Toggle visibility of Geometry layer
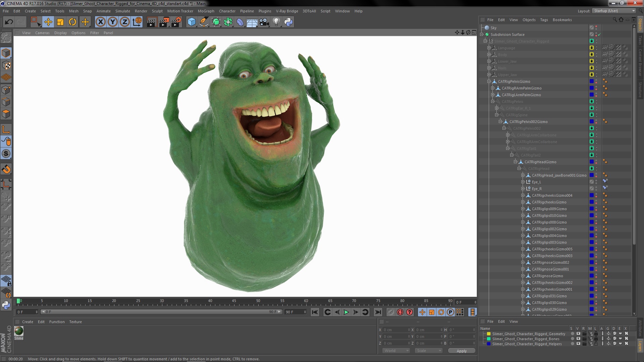 [578, 334]
